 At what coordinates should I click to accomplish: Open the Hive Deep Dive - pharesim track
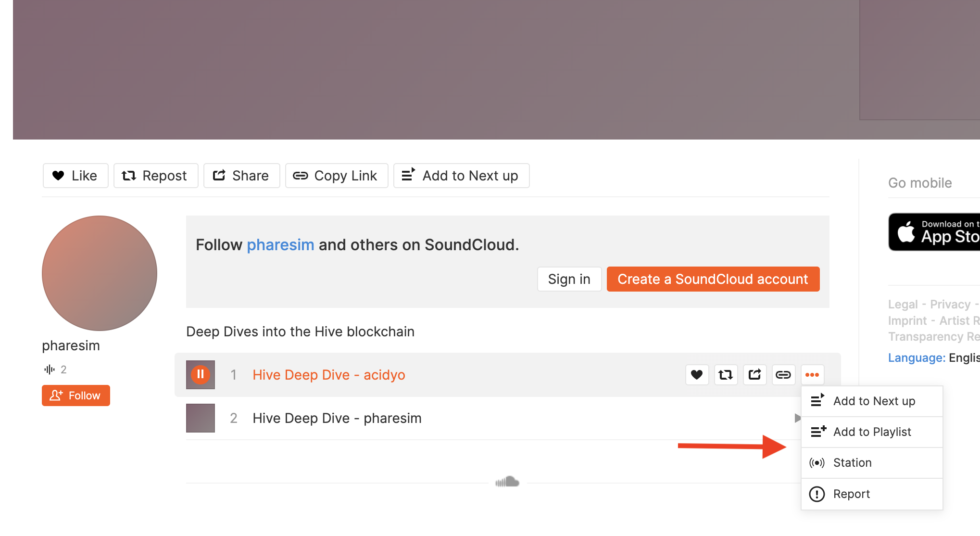coord(337,418)
